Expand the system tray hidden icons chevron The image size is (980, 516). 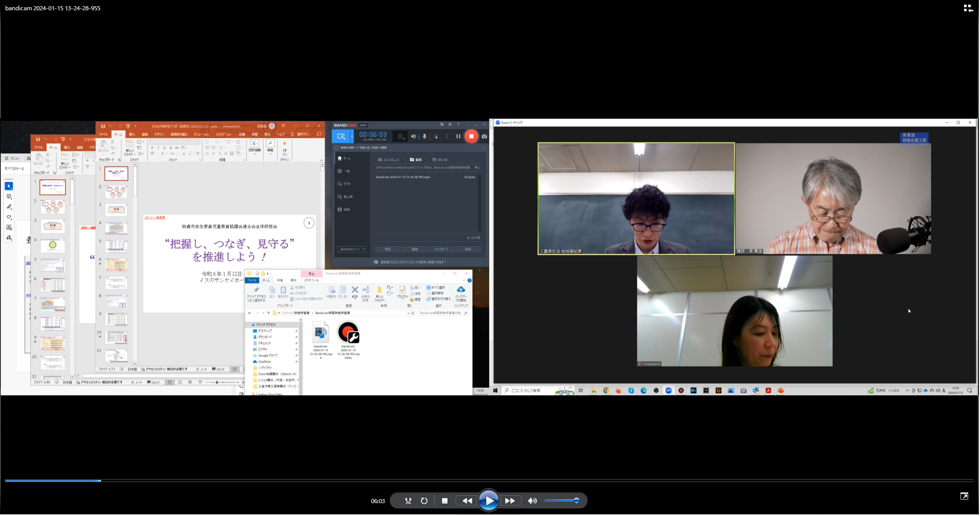tap(907, 391)
